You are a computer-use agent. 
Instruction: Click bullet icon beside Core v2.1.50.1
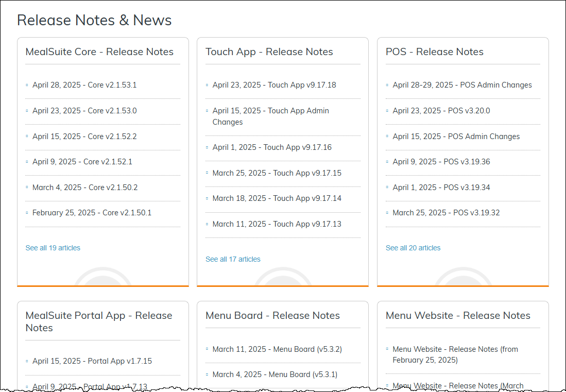[x=27, y=213]
